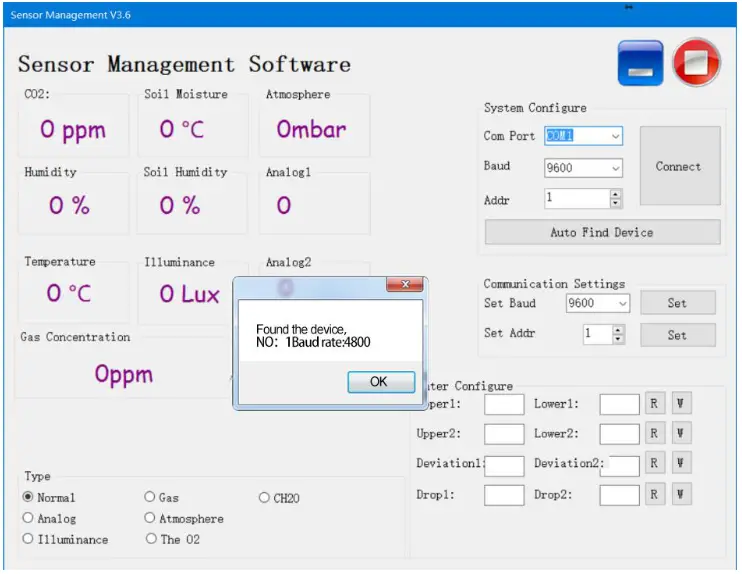742x574 pixels.
Task: Increase the Addr stepper value
Action: (x=615, y=194)
